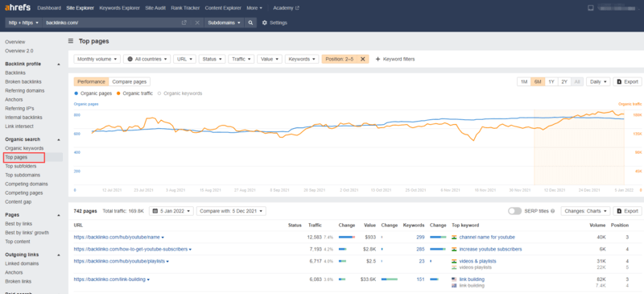Select the 6M time range

pos(538,82)
